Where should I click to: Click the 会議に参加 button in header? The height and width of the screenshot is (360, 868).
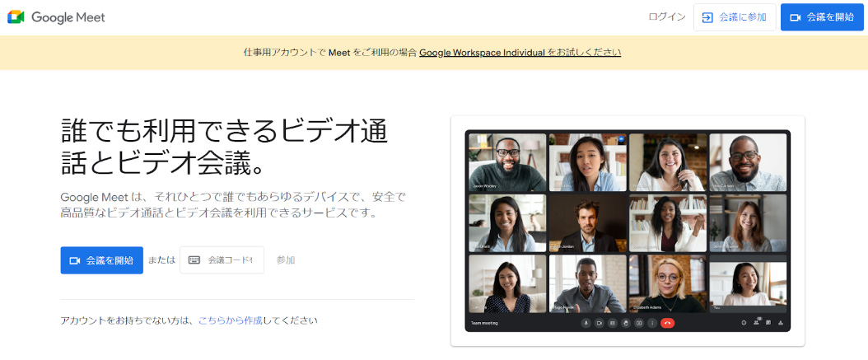coord(735,17)
